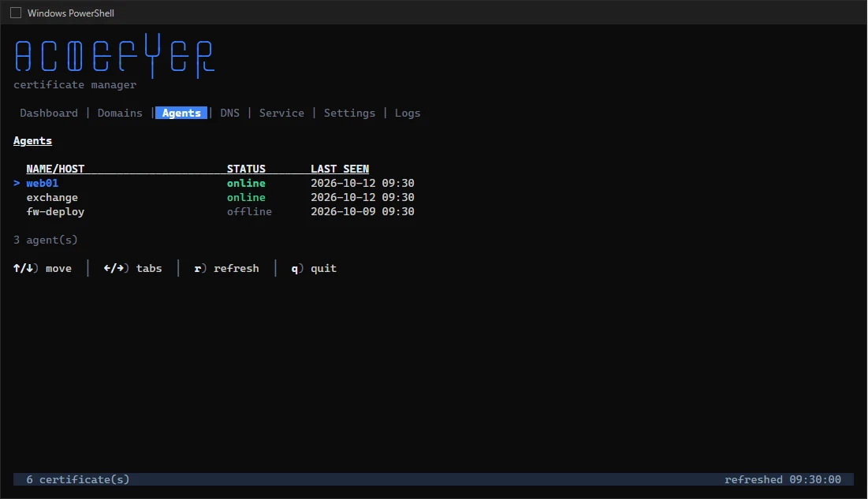Viewport: 868px width, 499px height.
Task: Click the '←/→) tabs' shortcut hint
Action: pos(133,269)
